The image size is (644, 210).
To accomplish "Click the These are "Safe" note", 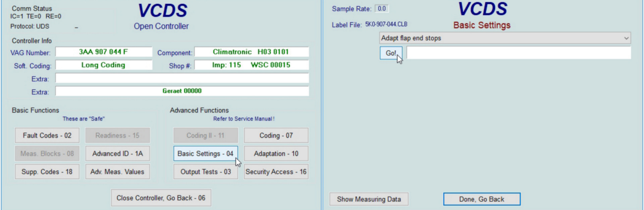I will (84, 119).
